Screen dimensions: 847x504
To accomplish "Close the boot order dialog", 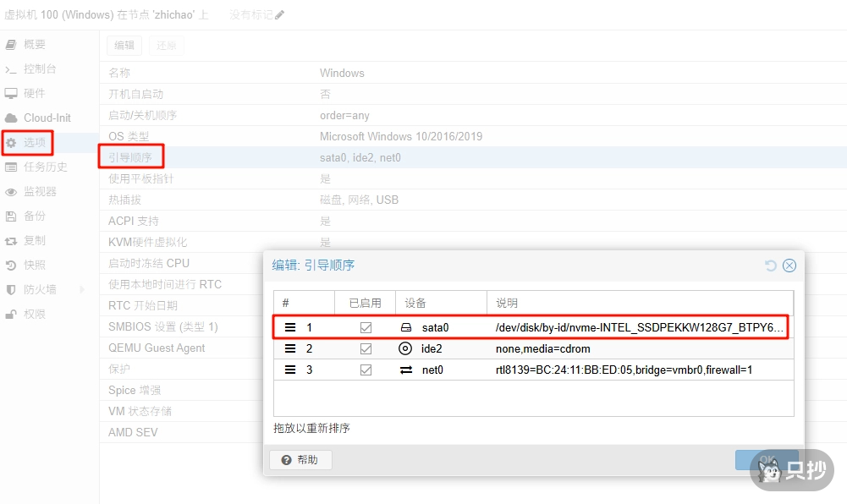I will (x=789, y=266).
